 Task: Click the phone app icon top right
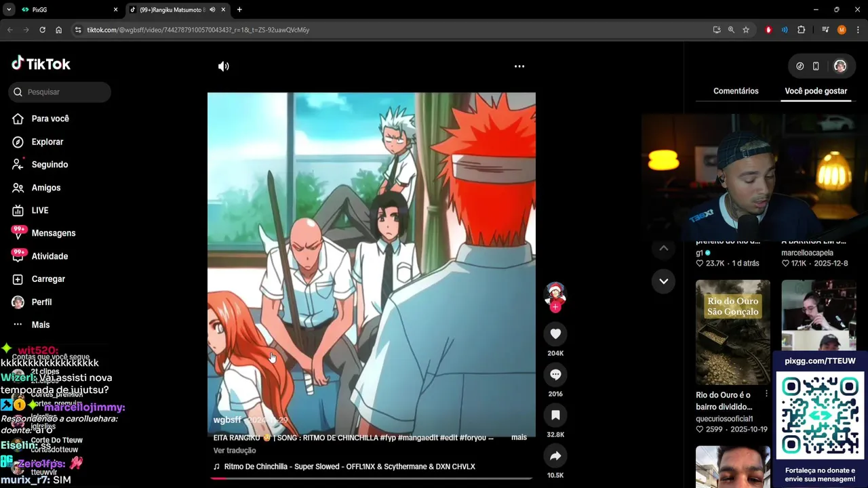[x=816, y=66]
